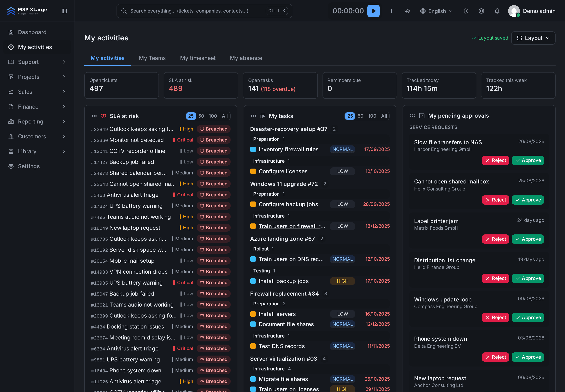Select 100 rows in SLA at risk

click(213, 116)
